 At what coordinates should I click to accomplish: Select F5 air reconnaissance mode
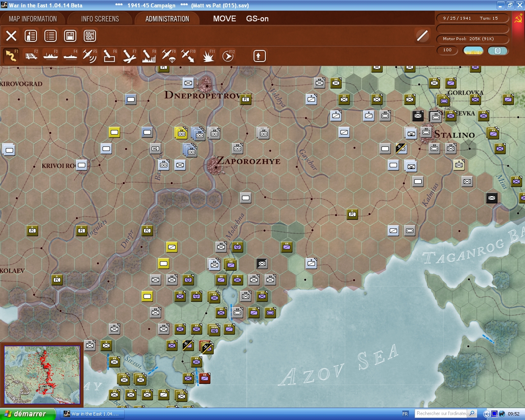point(90,56)
